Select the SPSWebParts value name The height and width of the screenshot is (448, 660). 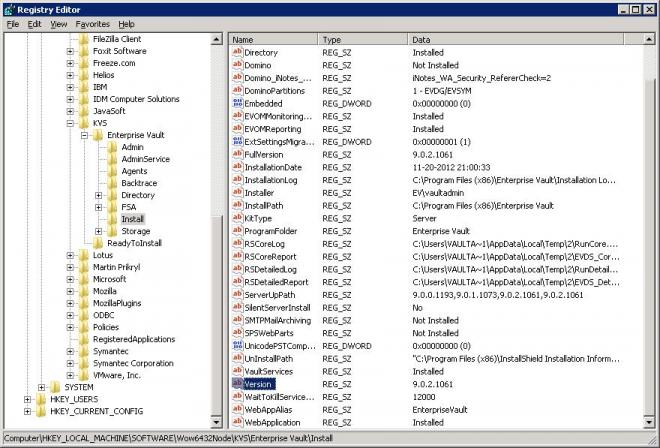[x=269, y=333]
